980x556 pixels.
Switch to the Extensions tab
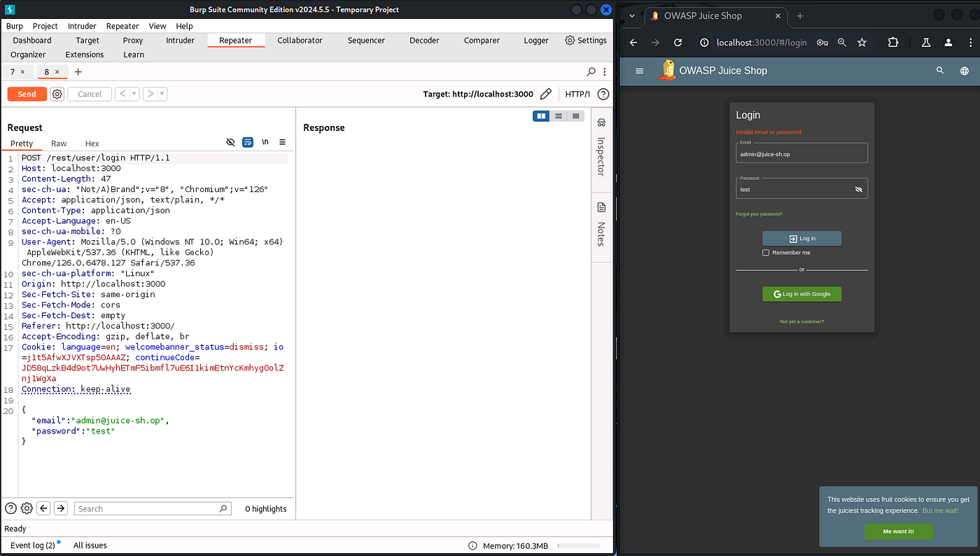(x=85, y=55)
